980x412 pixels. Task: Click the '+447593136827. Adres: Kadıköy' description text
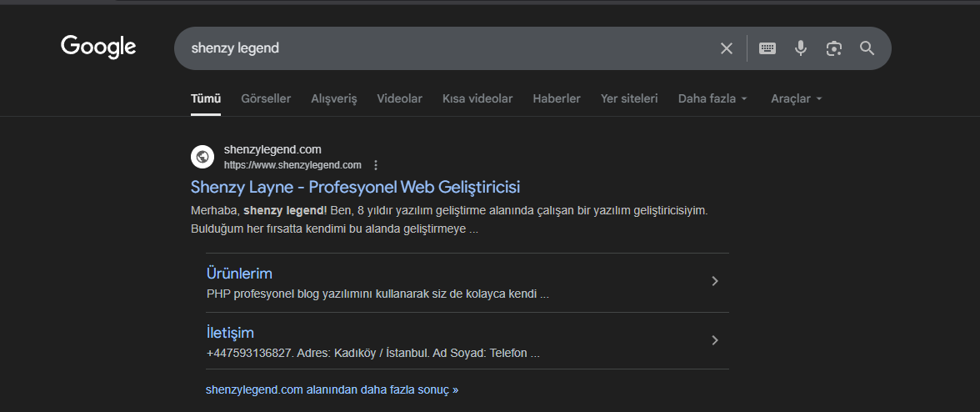pyautogui.click(x=373, y=354)
